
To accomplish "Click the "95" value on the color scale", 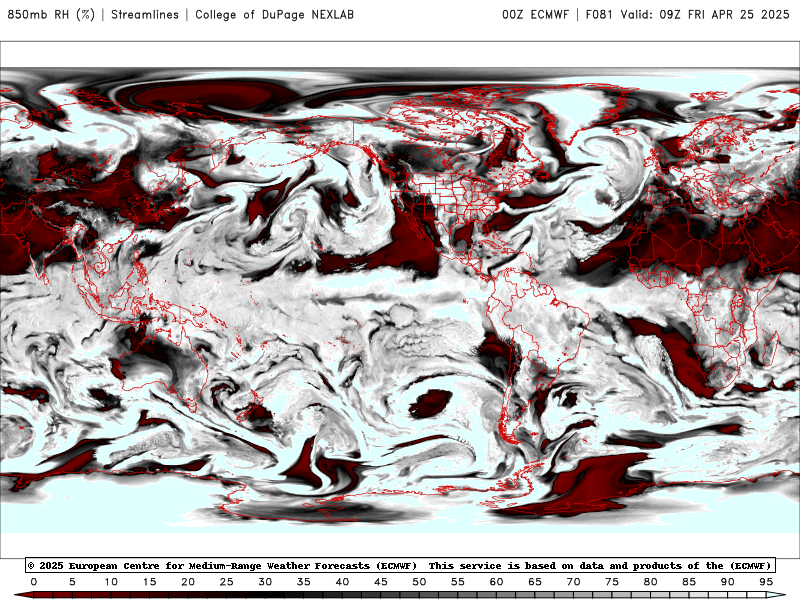I will pos(766,582).
